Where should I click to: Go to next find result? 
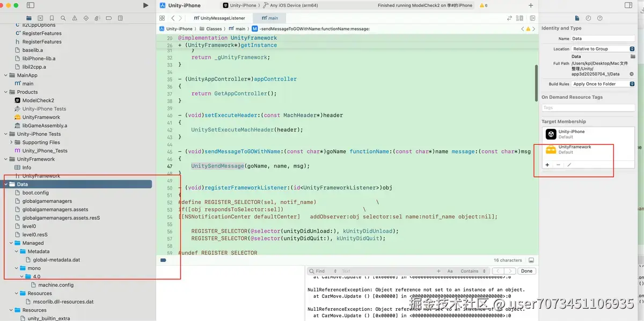point(510,271)
